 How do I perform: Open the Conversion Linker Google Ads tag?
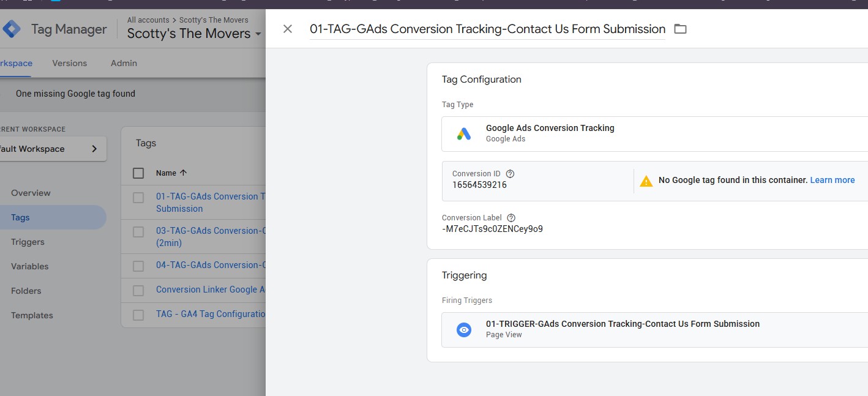211,290
